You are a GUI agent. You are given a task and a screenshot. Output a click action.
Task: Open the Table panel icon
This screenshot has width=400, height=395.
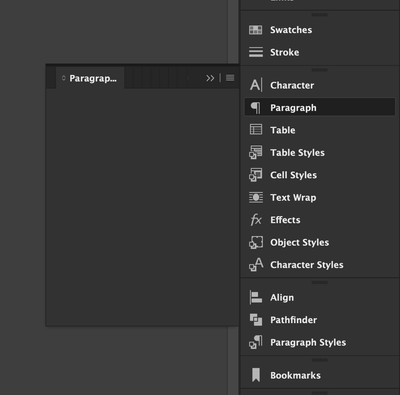pos(256,130)
